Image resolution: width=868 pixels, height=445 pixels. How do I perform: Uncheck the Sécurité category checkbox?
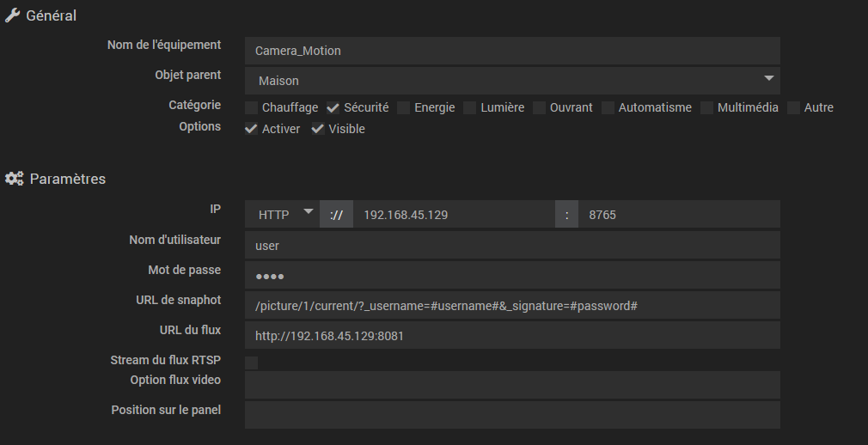[333, 107]
